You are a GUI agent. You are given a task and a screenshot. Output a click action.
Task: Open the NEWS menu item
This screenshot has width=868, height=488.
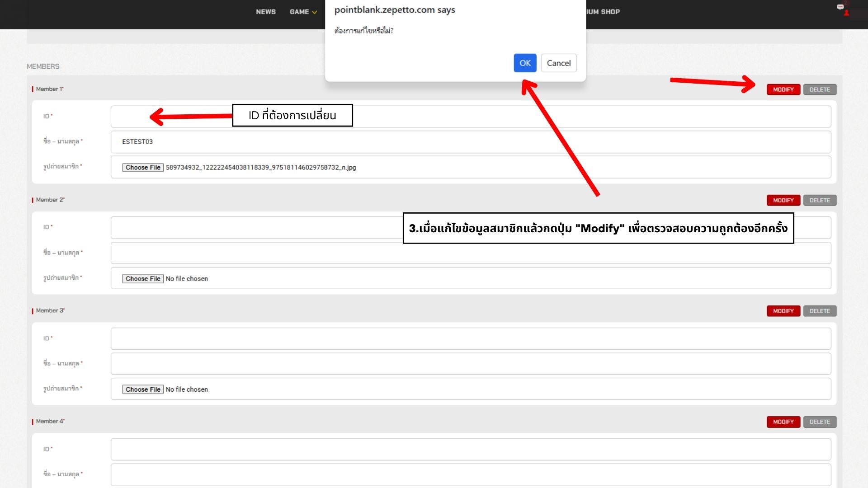[x=265, y=12]
